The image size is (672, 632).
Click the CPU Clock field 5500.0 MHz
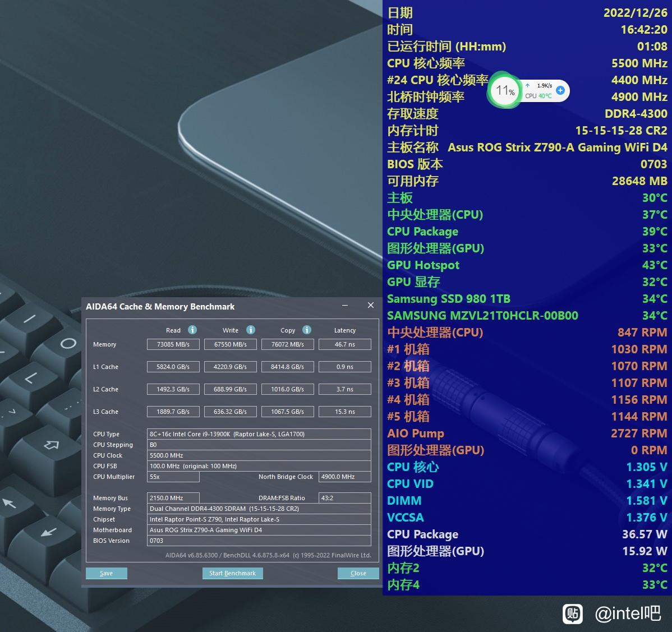pos(259,455)
